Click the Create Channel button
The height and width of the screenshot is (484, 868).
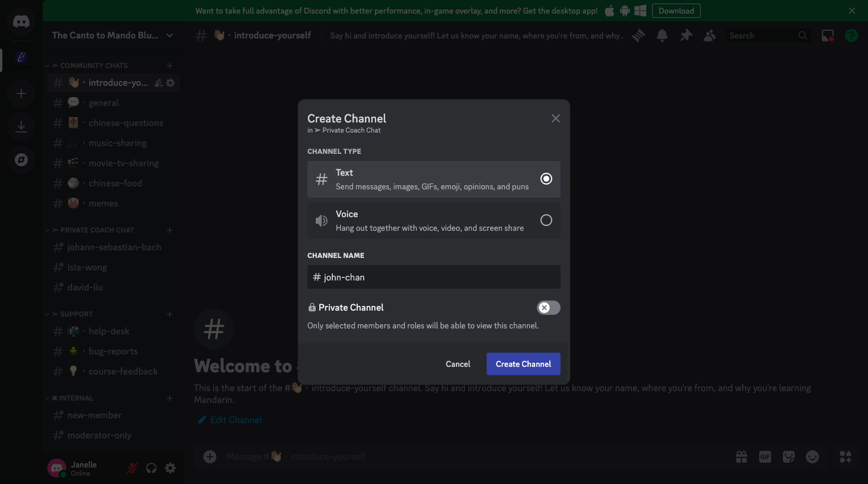(x=523, y=364)
